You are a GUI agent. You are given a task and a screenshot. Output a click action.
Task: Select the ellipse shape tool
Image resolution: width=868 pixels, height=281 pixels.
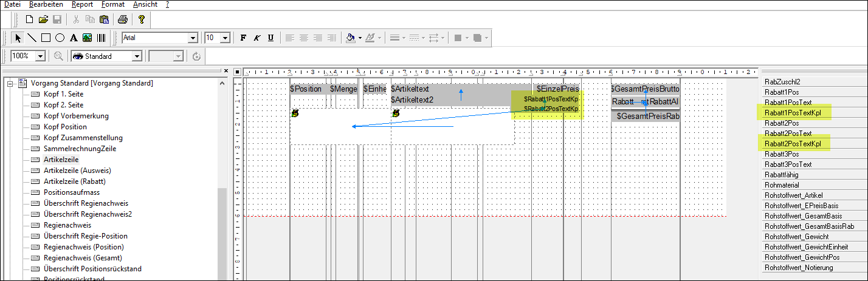point(60,38)
